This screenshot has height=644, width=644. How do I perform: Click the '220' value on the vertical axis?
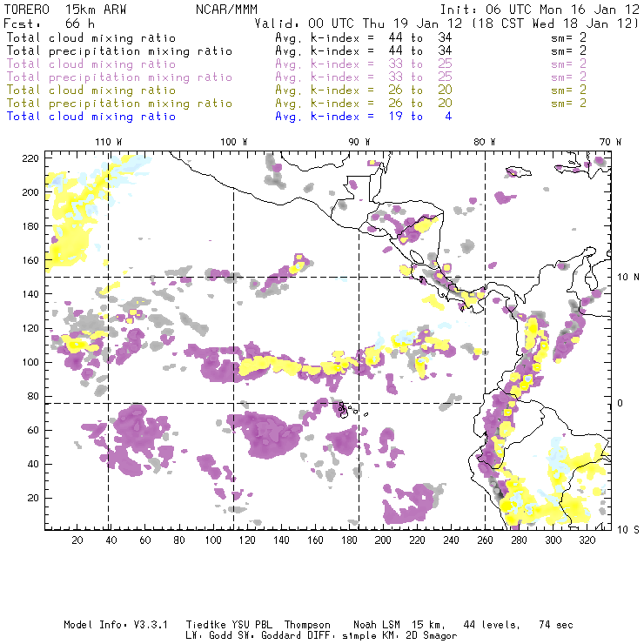(30, 158)
